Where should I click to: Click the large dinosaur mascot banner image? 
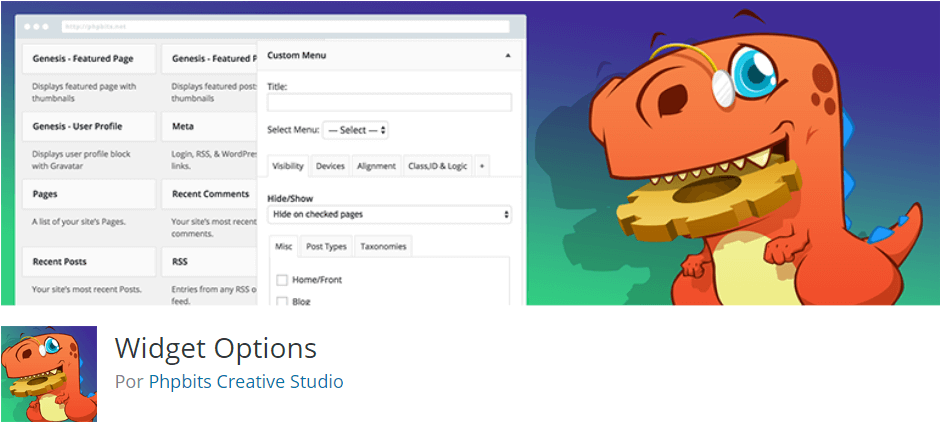coord(755,159)
